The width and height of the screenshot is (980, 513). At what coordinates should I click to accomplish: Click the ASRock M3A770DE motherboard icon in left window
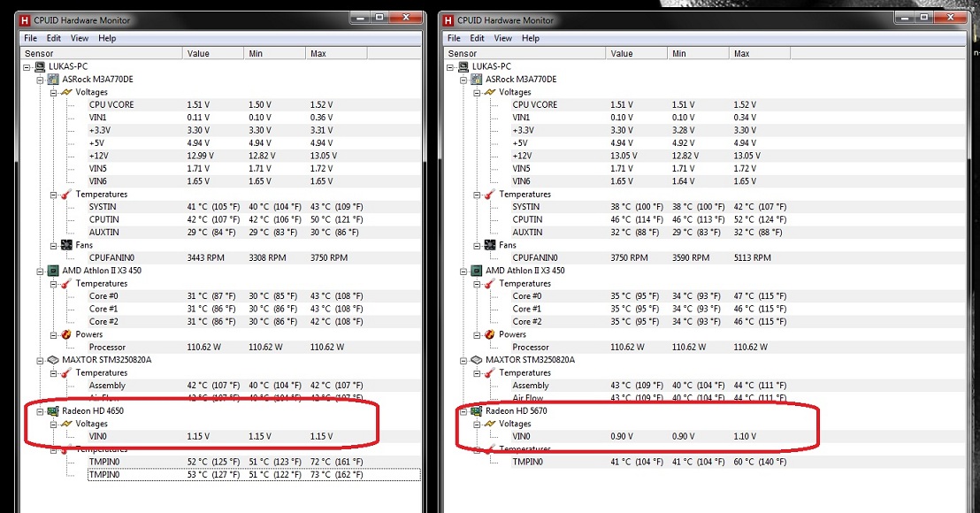click(53, 80)
